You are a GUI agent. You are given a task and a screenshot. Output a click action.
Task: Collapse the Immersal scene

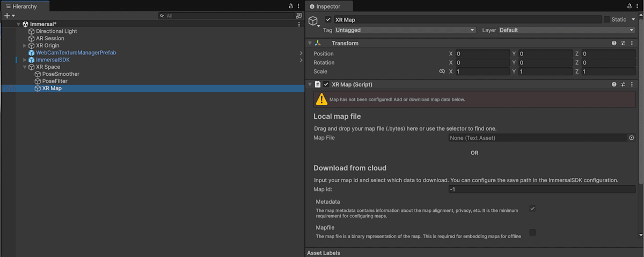[19, 24]
